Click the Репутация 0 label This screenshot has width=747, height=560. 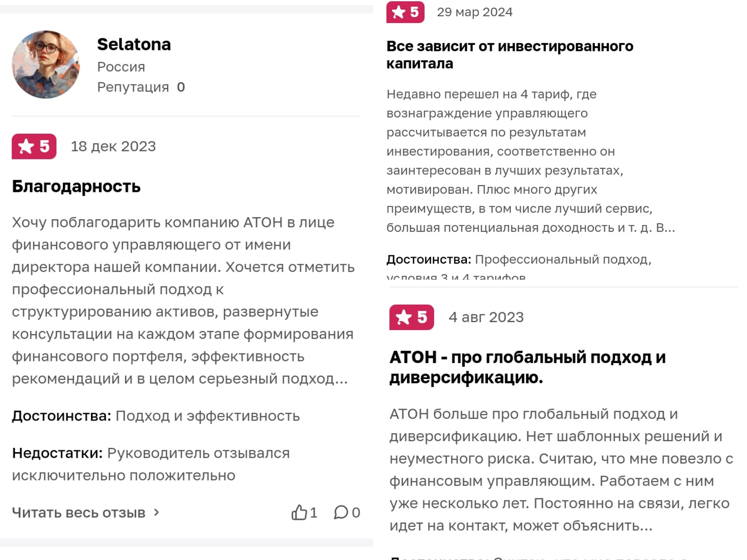point(141,87)
